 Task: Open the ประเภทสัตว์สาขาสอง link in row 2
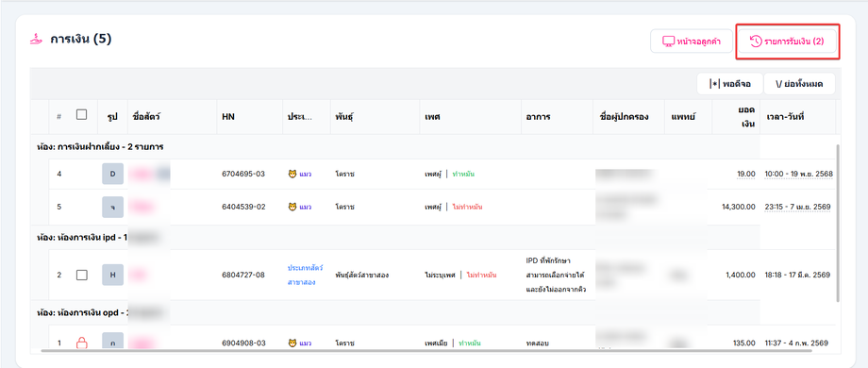pyautogui.click(x=305, y=275)
